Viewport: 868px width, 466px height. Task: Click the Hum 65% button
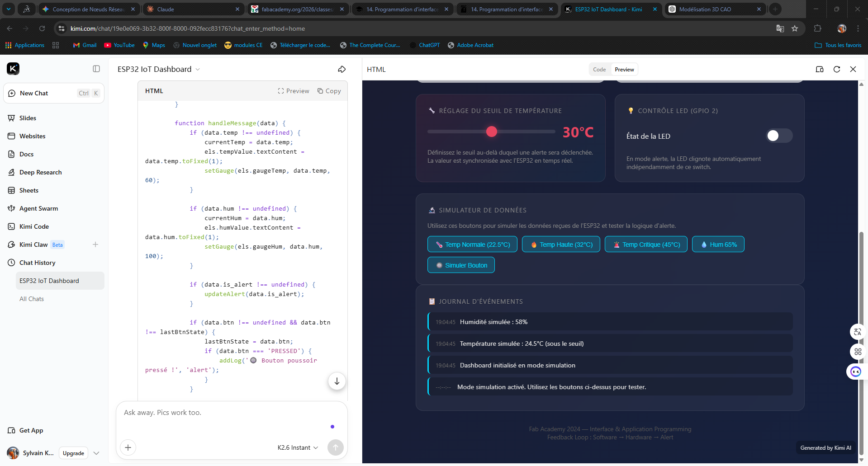click(718, 245)
